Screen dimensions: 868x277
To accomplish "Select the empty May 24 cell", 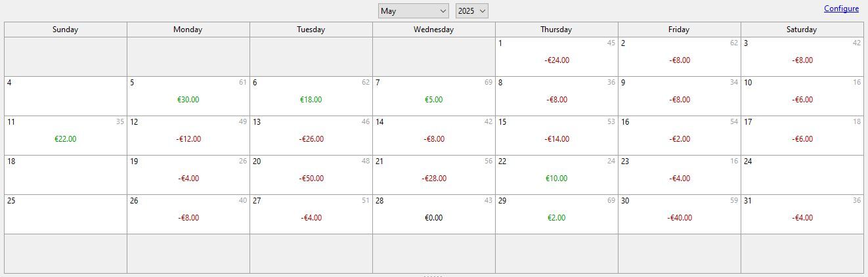I will coord(802,175).
